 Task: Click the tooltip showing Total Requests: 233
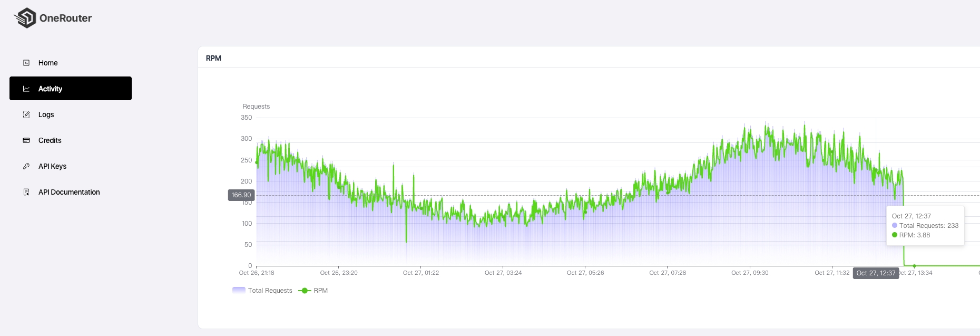(x=925, y=226)
